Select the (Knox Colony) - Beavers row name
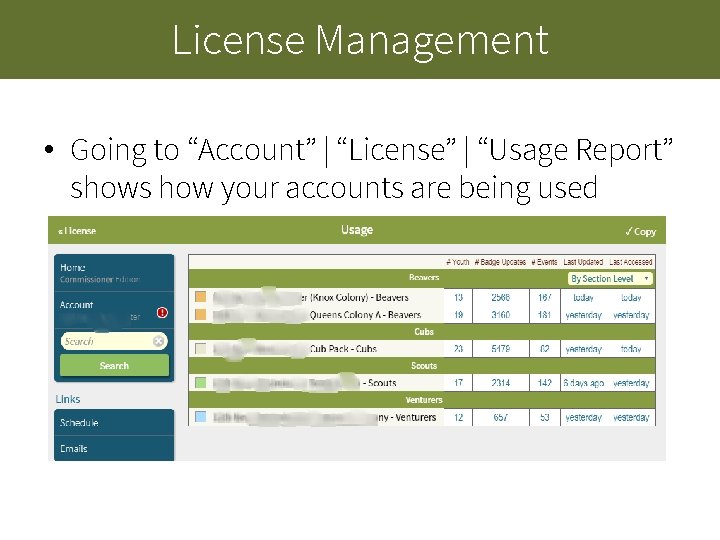Screen dimensions: 720x540 [x=359, y=298]
